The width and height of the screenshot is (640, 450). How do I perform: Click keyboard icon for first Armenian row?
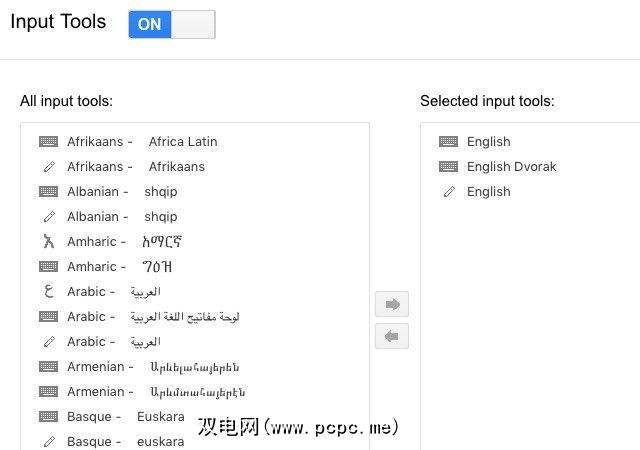point(49,367)
